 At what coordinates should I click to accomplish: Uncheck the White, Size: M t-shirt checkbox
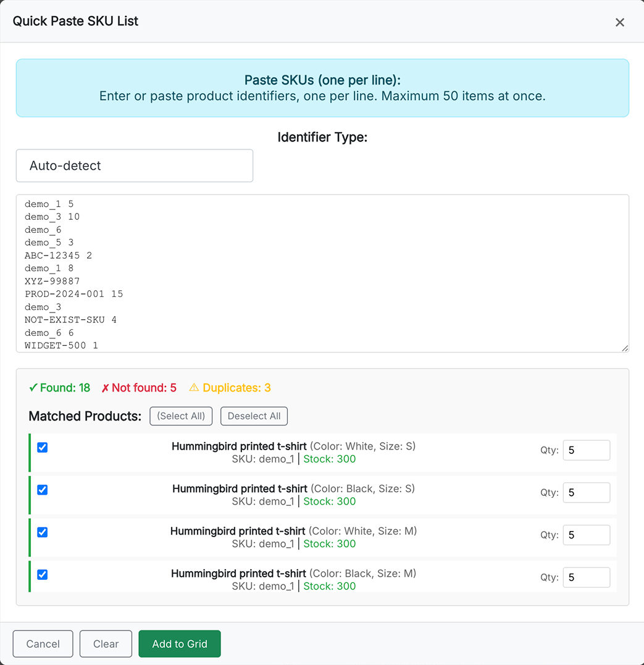[43, 532]
